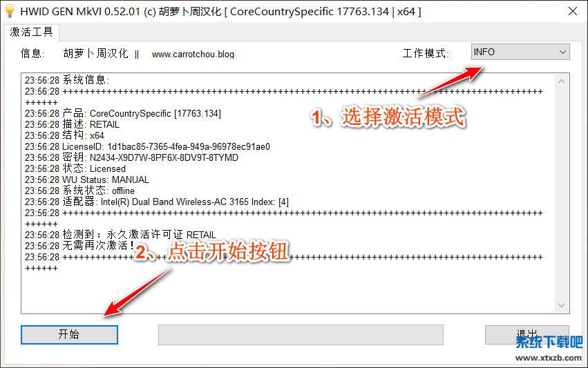588x368 pixels.
Task: Click the LicenseID line in the log
Action: [147, 146]
